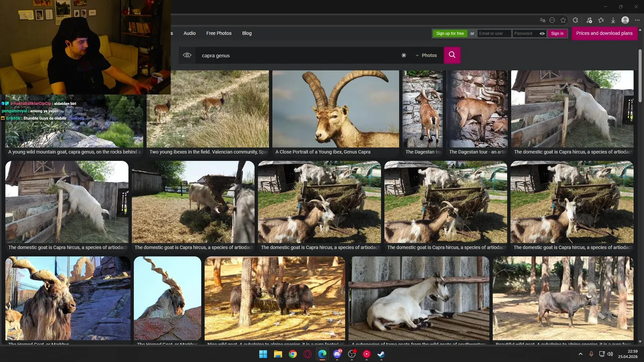This screenshot has height=362, width=644.
Task: Clear the search text with the X icon
Action: (x=404, y=55)
